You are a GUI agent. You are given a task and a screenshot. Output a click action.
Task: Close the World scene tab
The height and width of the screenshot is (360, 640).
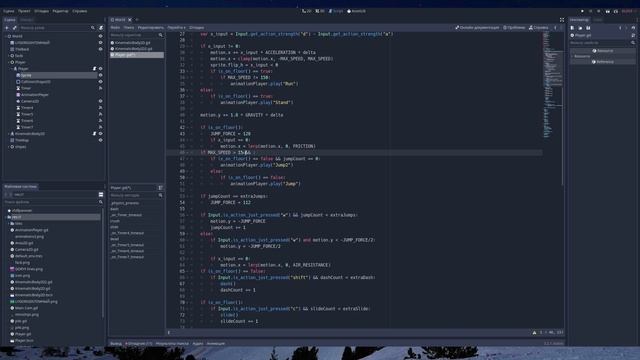pyautogui.click(x=130, y=20)
